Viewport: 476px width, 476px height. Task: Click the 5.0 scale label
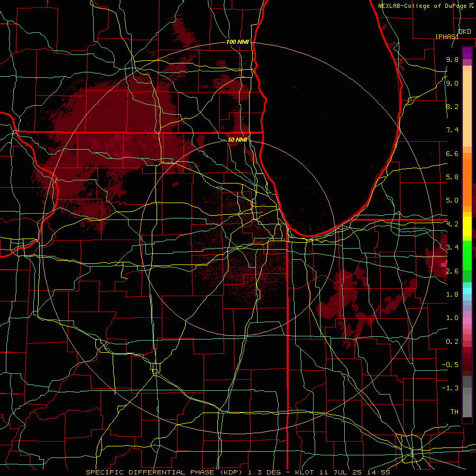[452, 200]
